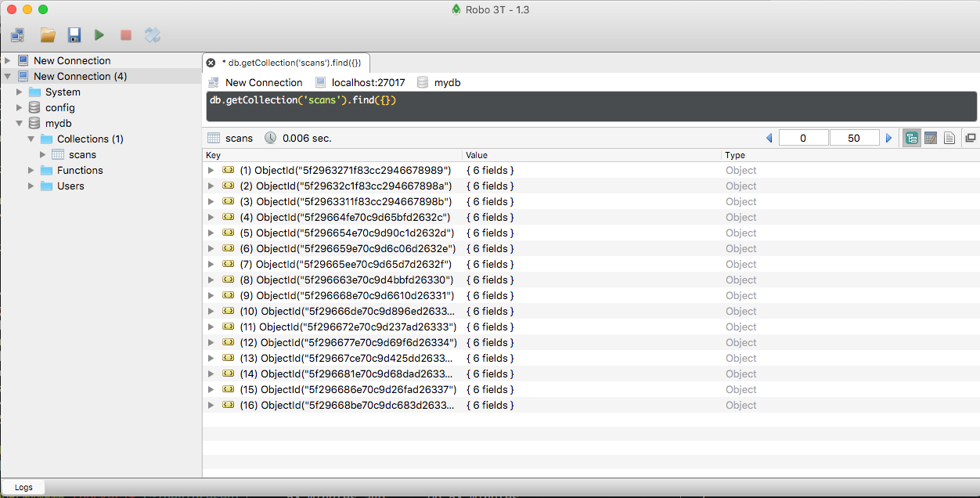Click the Value column header
The image size is (980, 498).
[x=591, y=155]
